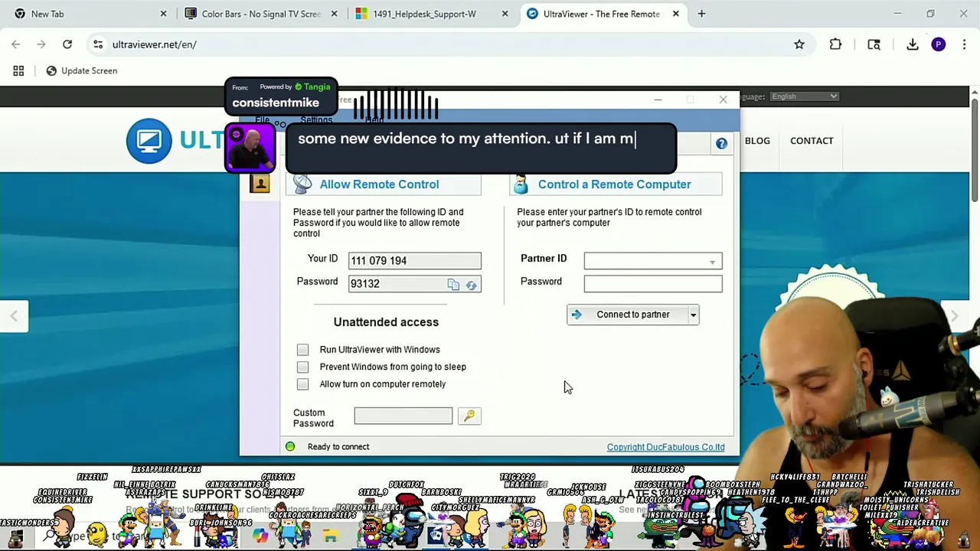Screen dimensions: 980x551
Task: Click the partner Password input field
Action: [x=653, y=284]
